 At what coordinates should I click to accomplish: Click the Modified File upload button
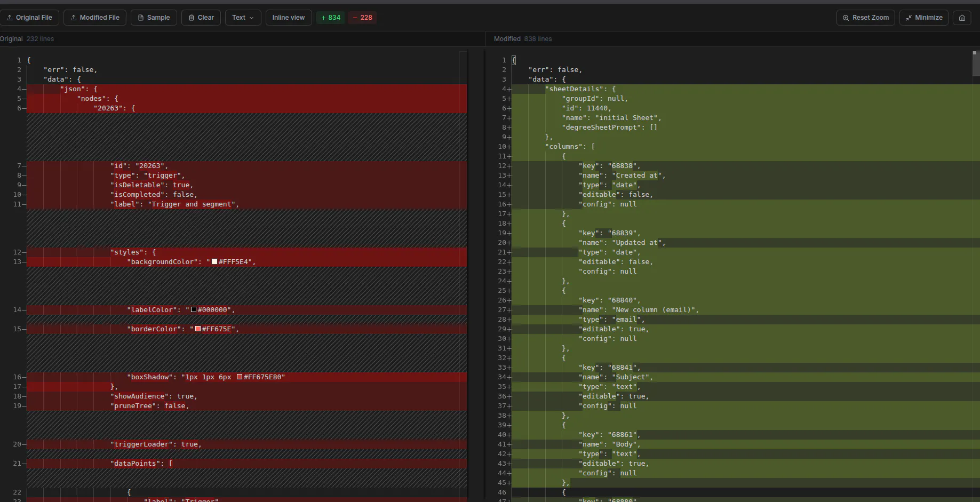[95, 18]
